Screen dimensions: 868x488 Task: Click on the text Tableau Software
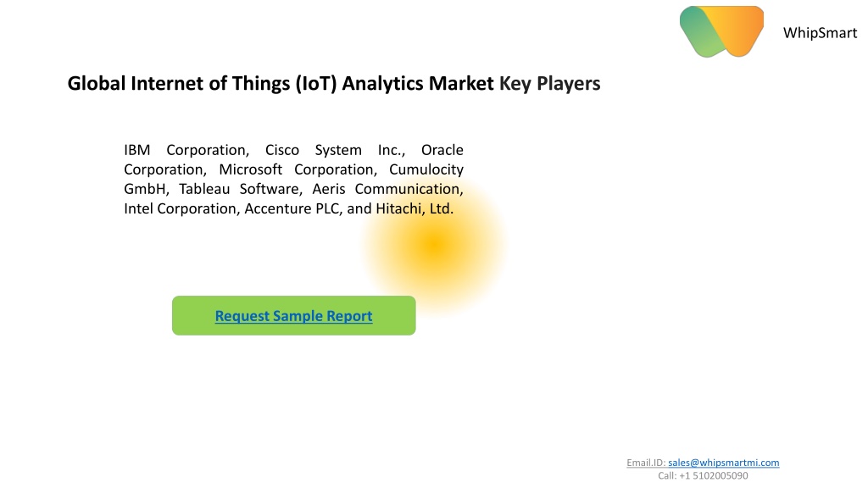pyautogui.click(x=240, y=189)
